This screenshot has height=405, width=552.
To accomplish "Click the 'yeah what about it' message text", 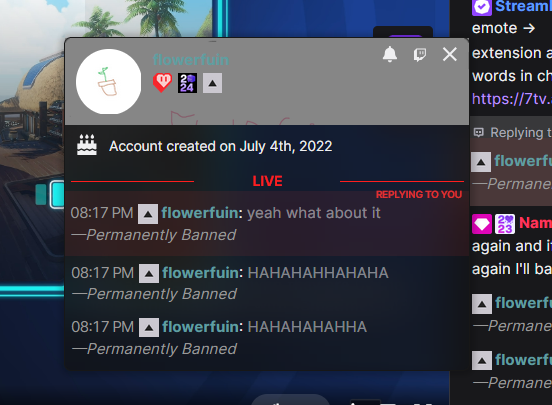I will click(x=314, y=213).
